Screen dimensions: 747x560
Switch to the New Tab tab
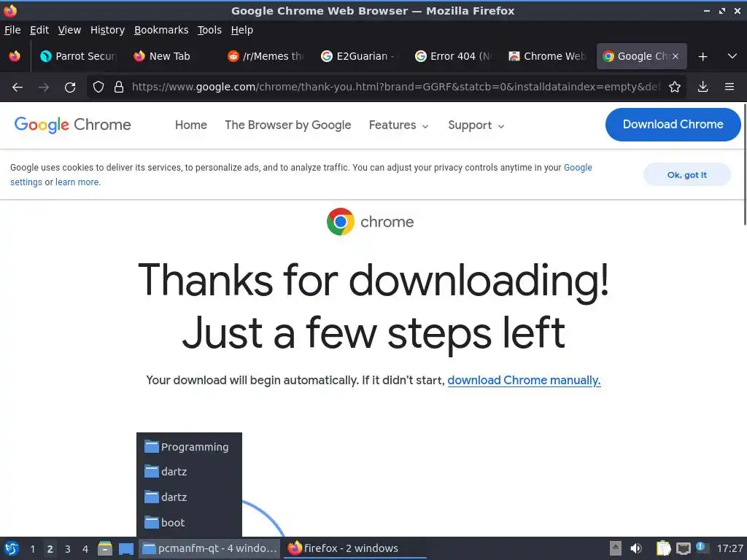171,56
